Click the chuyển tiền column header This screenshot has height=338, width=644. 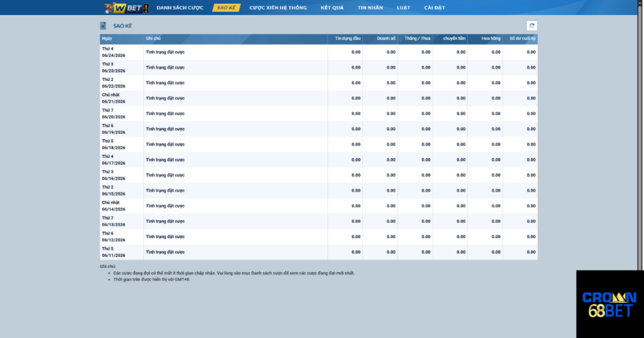point(450,38)
